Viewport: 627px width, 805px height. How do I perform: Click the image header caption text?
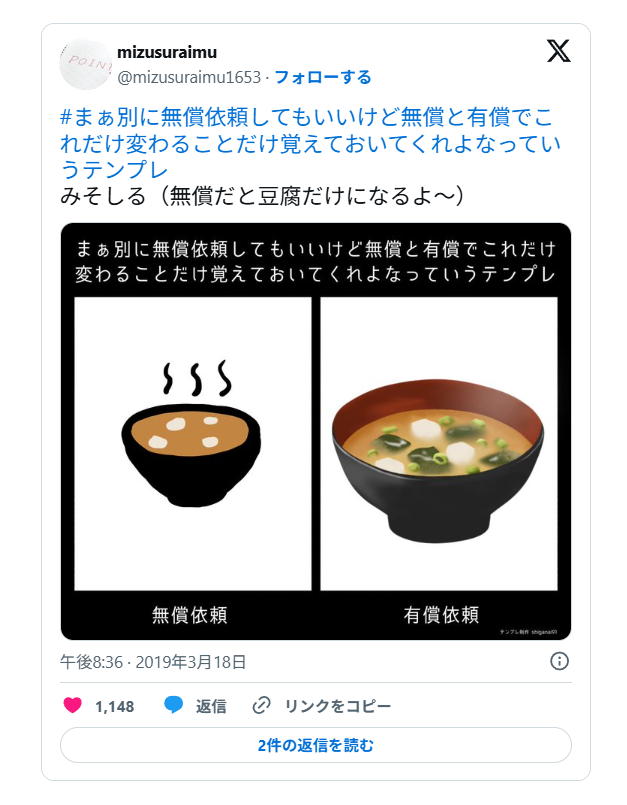pos(315,261)
